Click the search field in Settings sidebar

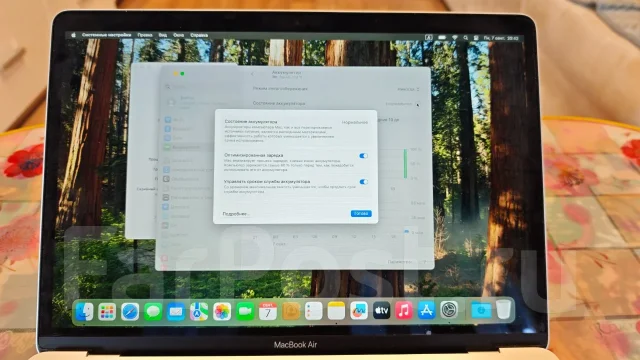[x=200, y=87]
